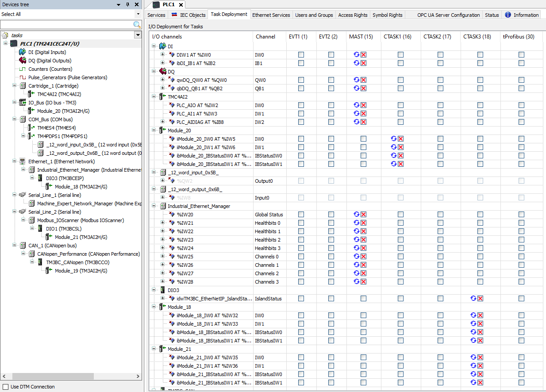
Task: Click the Ethernet_1 network icon in tree
Action: pos(23,161)
